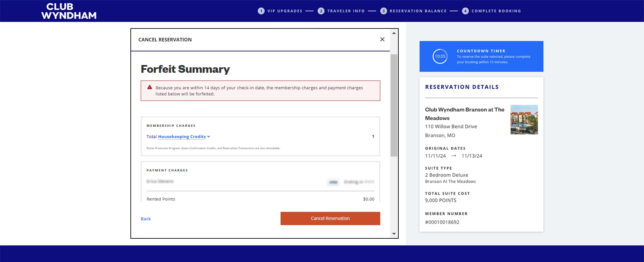Click the Club Wyndham logo
This screenshot has height=262, width=644.
[x=69, y=11]
